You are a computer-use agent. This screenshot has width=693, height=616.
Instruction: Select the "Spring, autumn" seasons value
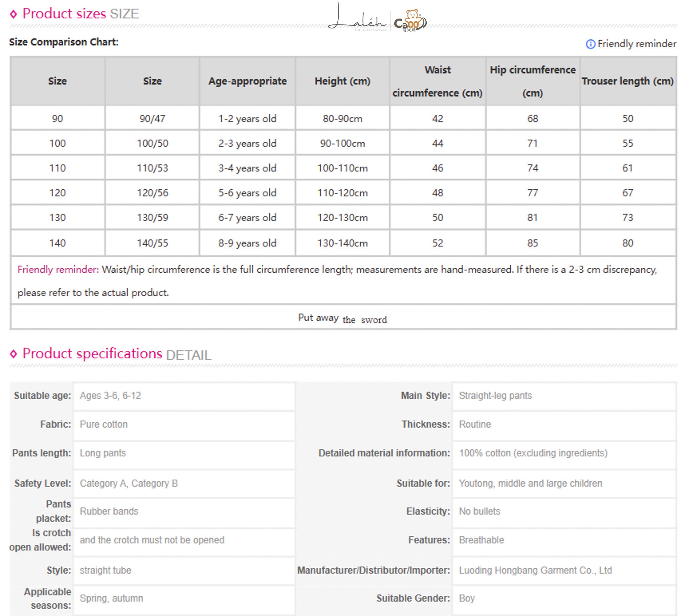(111, 598)
